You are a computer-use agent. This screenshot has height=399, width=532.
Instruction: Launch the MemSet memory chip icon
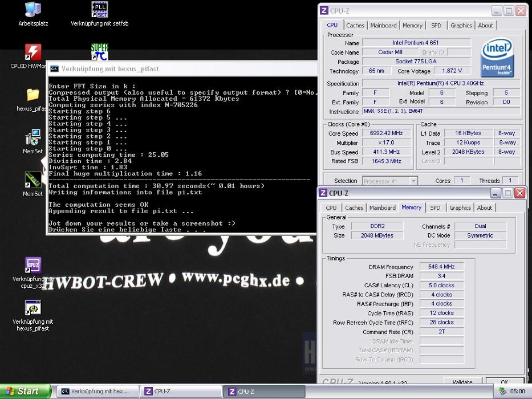(33, 180)
